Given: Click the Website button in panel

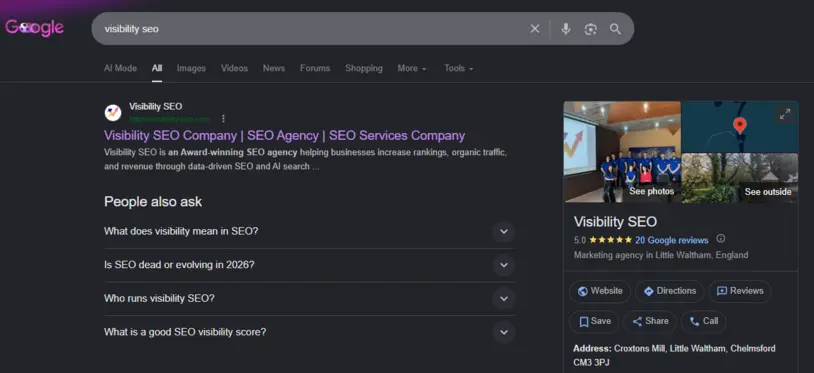Looking at the screenshot, I should 600,291.
